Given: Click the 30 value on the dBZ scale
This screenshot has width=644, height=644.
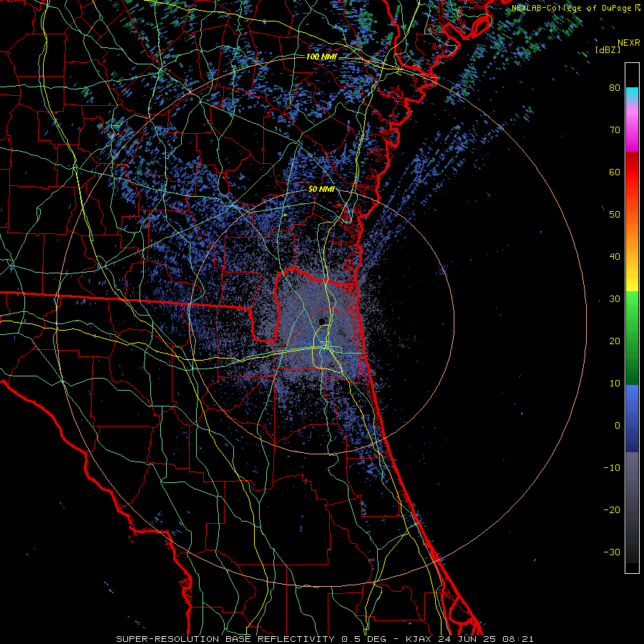Looking at the screenshot, I should click(x=615, y=299).
